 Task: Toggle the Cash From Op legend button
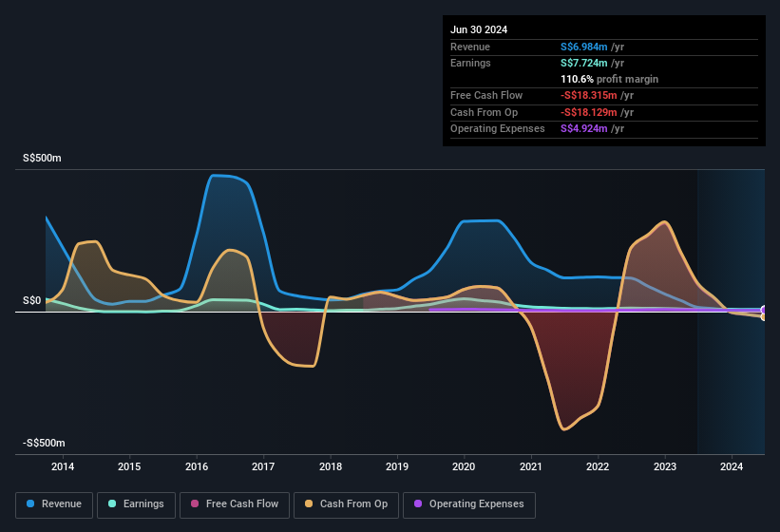coord(346,505)
